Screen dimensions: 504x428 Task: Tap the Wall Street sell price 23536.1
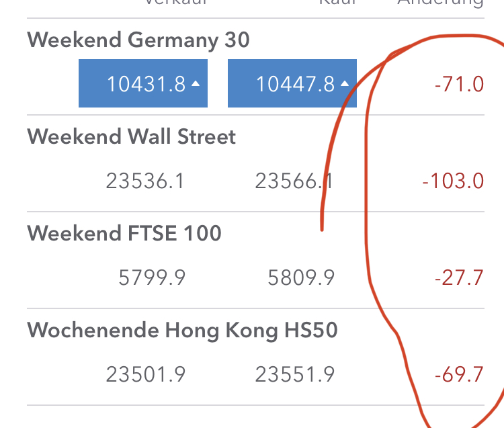click(145, 181)
